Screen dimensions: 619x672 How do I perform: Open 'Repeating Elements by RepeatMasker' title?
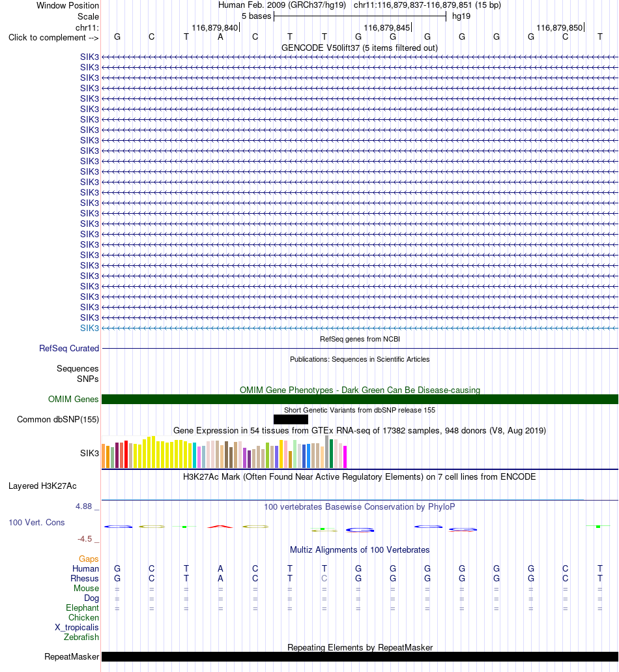[360, 648]
